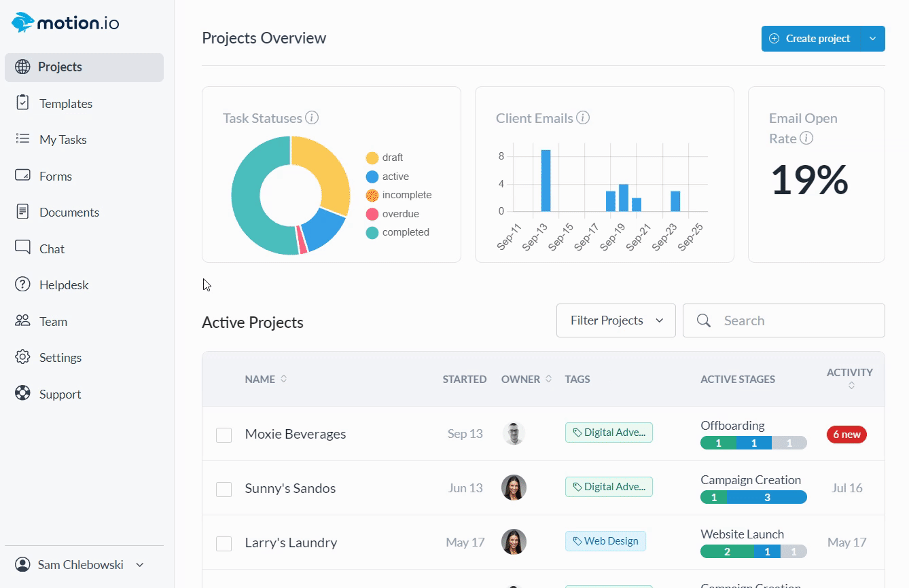
Task: Open My Tasks from the sidebar
Action: (63, 139)
